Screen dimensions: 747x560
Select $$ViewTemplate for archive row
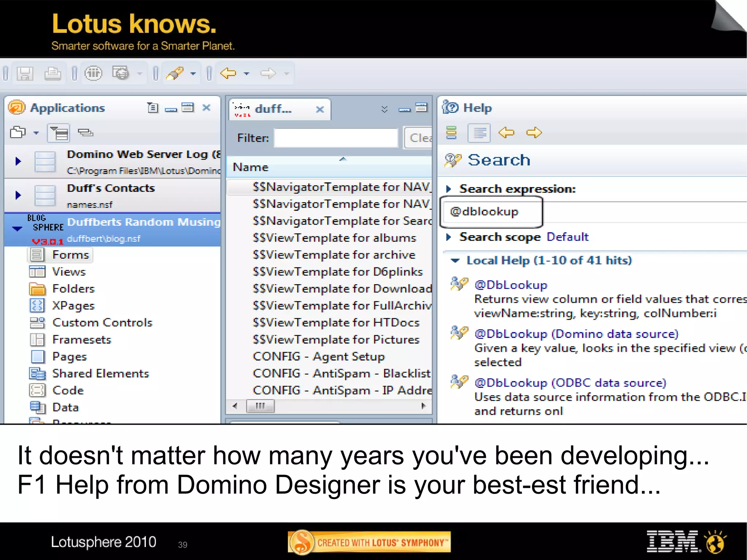click(330, 255)
